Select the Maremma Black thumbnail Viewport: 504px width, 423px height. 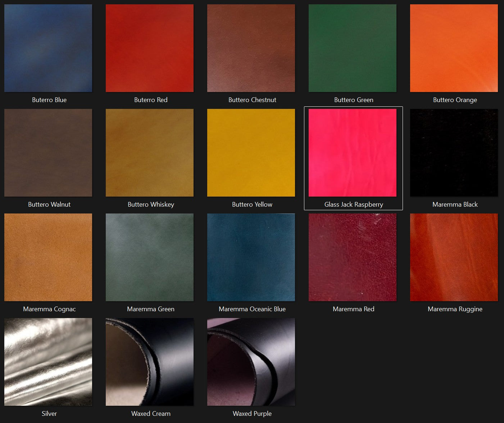click(454, 153)
